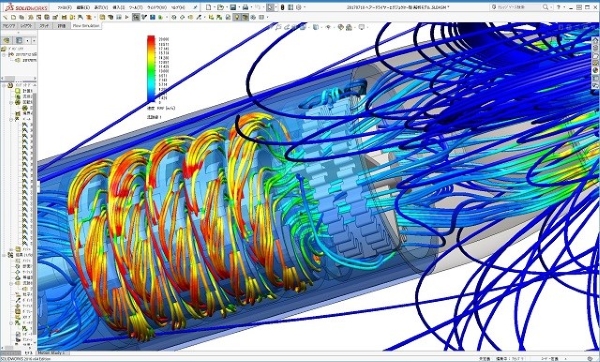Click the Print icon in top toolbar
The height and width of the screenshot is (362, 600).
[x=245, y=7]
